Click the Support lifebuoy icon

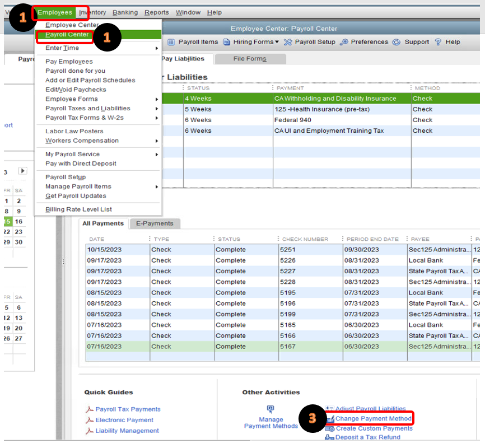(397, 42)
